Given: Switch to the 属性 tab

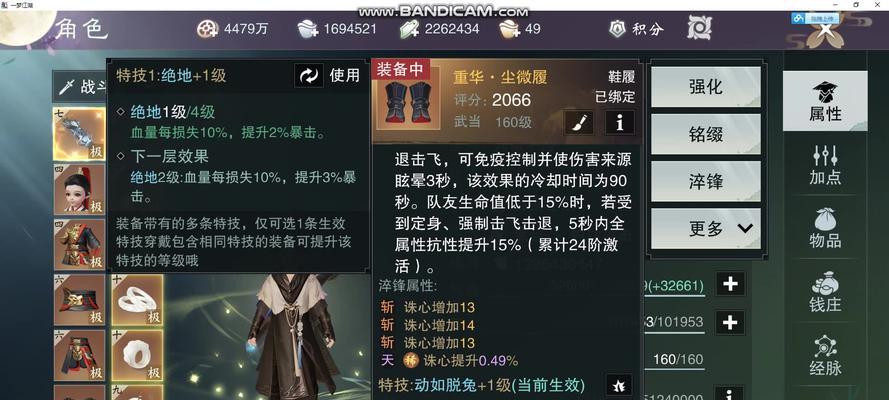Looking at the screenshot, I should 825,101.
